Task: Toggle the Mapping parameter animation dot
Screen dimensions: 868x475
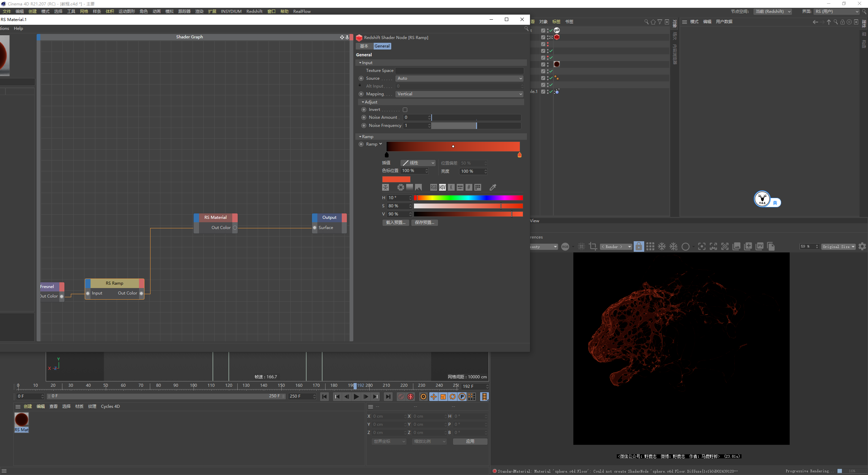Action: pyautogui.click(x=361, y=94)
